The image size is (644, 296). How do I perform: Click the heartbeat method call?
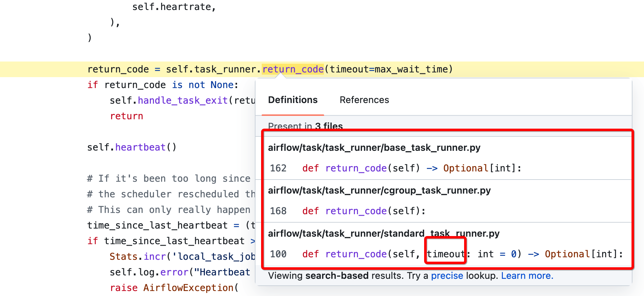click(x=140, y=147)
